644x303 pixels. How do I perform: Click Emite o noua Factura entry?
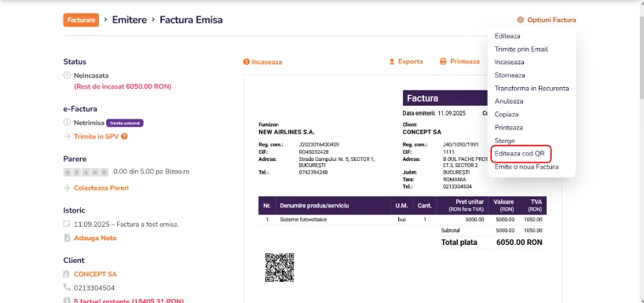click(526, 167)
